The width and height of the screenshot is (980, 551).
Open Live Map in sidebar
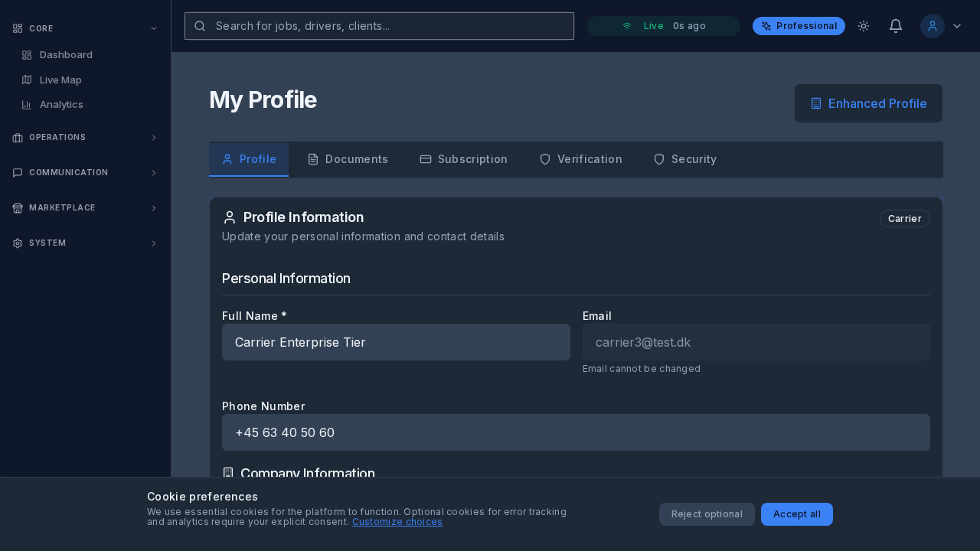(x=60, y=80)
